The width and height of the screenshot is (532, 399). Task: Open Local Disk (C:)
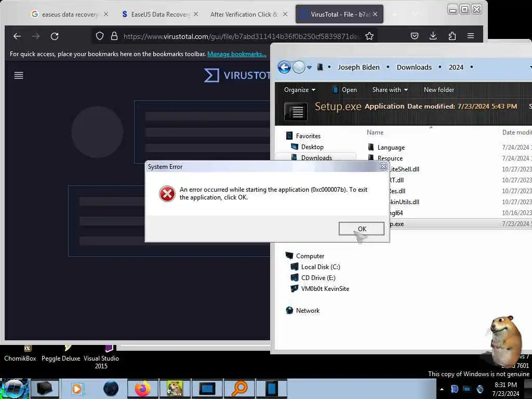320,267
